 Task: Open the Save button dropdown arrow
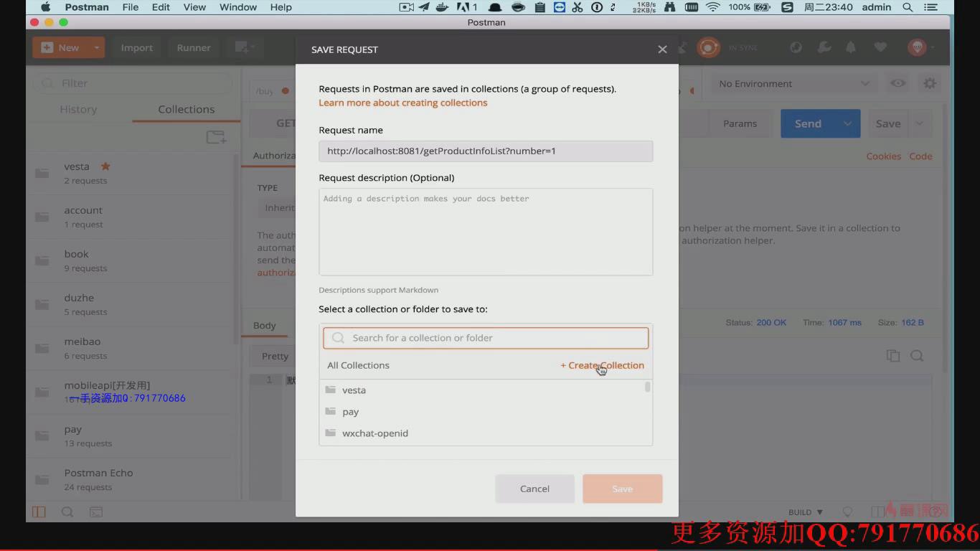[920, 123]
